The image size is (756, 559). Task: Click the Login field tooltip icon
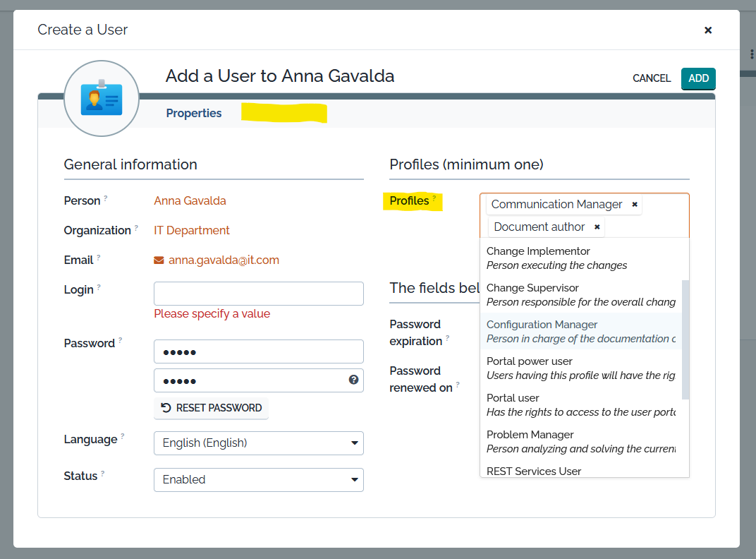pos(99,287)
